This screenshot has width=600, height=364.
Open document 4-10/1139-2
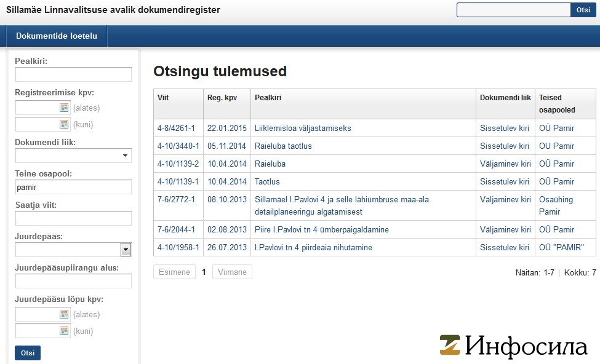pos(178,164)
